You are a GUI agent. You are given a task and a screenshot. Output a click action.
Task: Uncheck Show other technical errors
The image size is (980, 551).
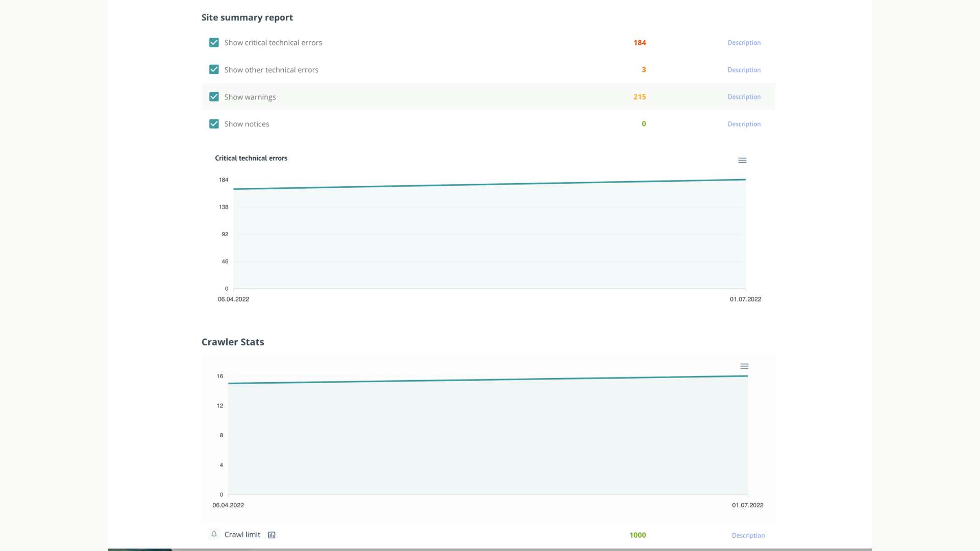(x=214, y=69)
